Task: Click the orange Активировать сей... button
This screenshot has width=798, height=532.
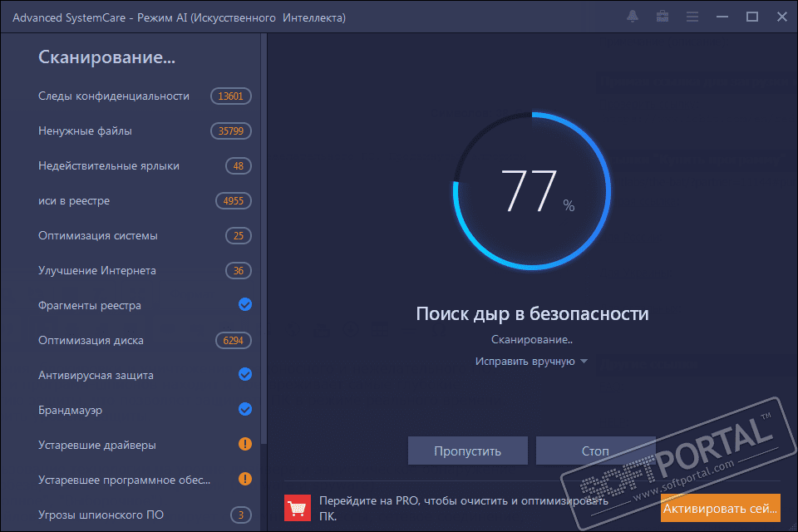Action: (720, 508)
